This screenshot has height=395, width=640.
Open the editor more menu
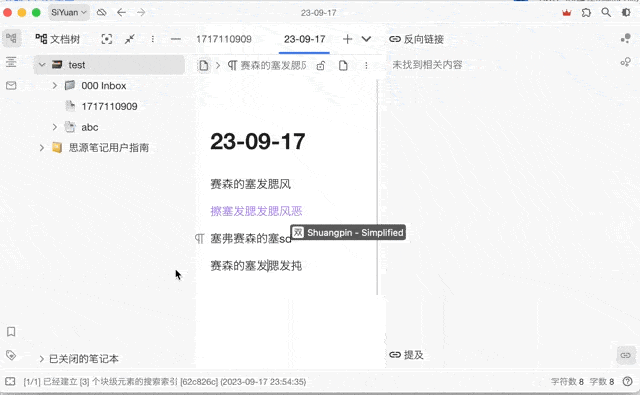366,65
